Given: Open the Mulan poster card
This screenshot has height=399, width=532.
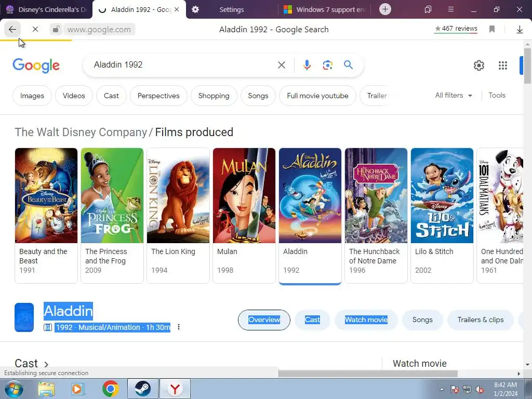Looking at the screenshot, I should click(244, 216).
